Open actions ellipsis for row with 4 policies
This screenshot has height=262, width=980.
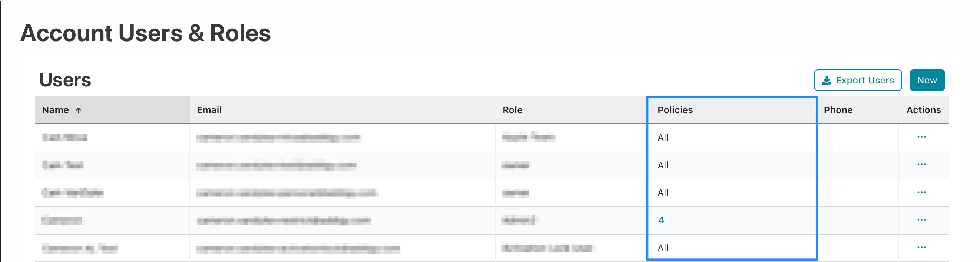tap(921, 220)
